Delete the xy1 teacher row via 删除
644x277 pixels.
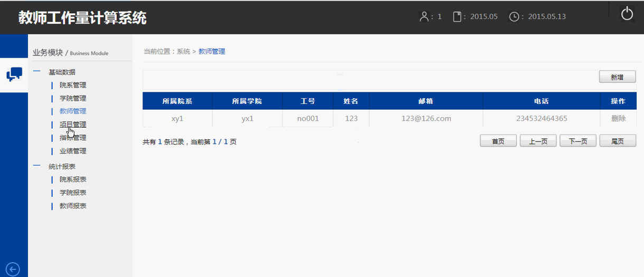click(618, 118)
